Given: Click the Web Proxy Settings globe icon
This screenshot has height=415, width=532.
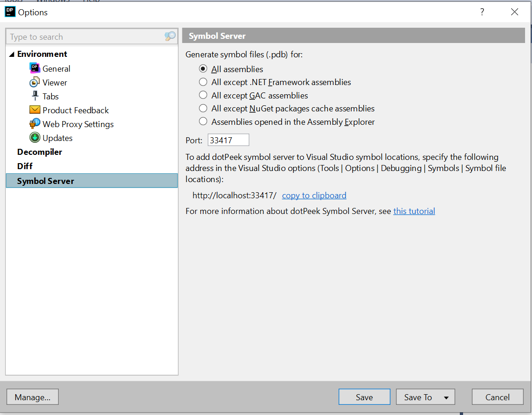Looking at the screenshot, I should pyautogui.click(x=35, y=124).
